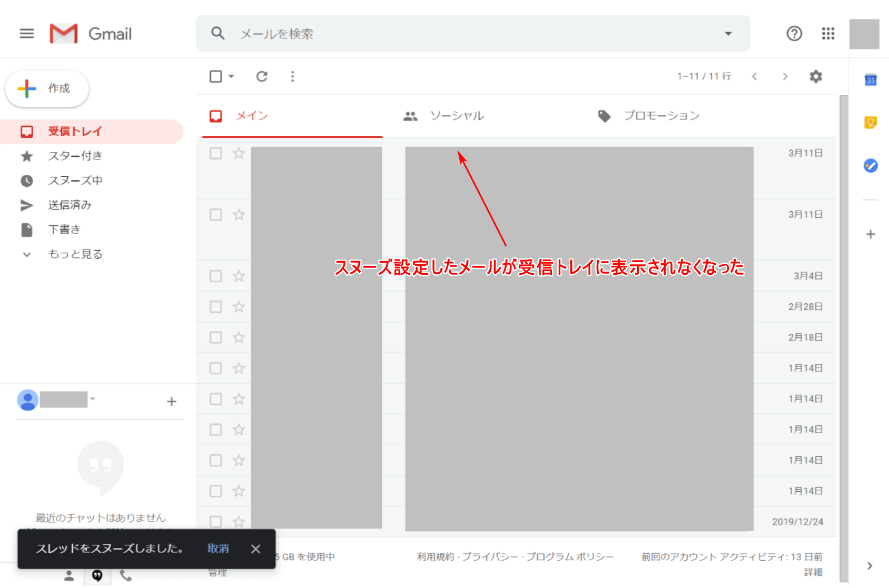Open Google Calendar in side panel

(x=871, y=80)
